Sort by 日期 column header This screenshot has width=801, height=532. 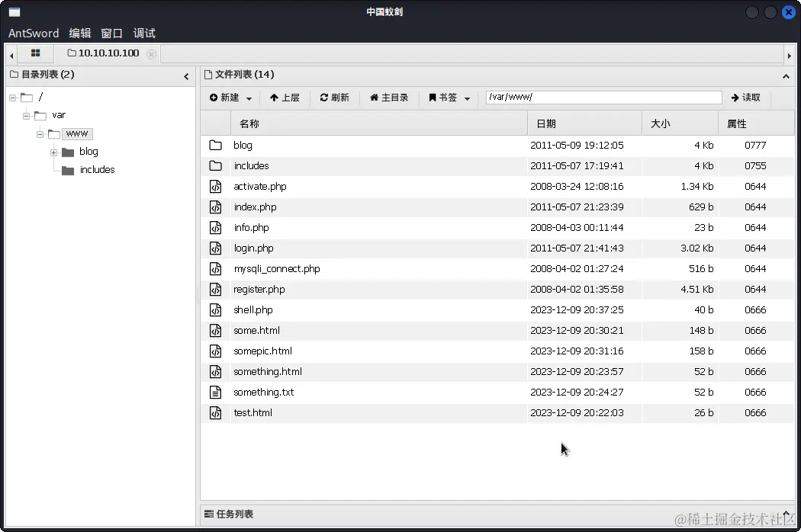click(584, 123)
